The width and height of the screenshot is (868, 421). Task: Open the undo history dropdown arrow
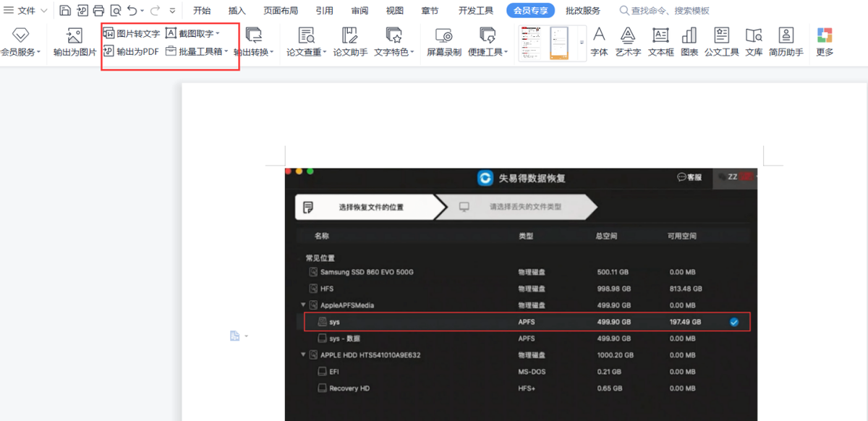pyautogui.click(x=142, y=11)
